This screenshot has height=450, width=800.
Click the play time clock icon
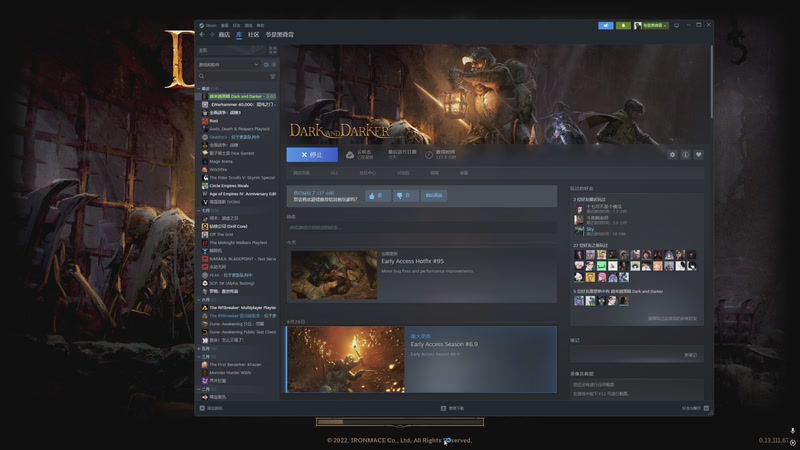(x=429, y=155)
